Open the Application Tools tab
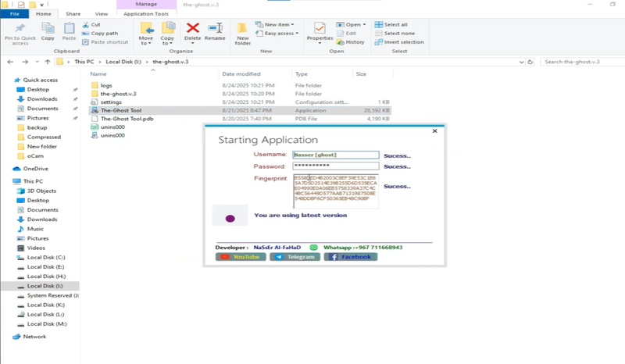 (x=146, y=13)
